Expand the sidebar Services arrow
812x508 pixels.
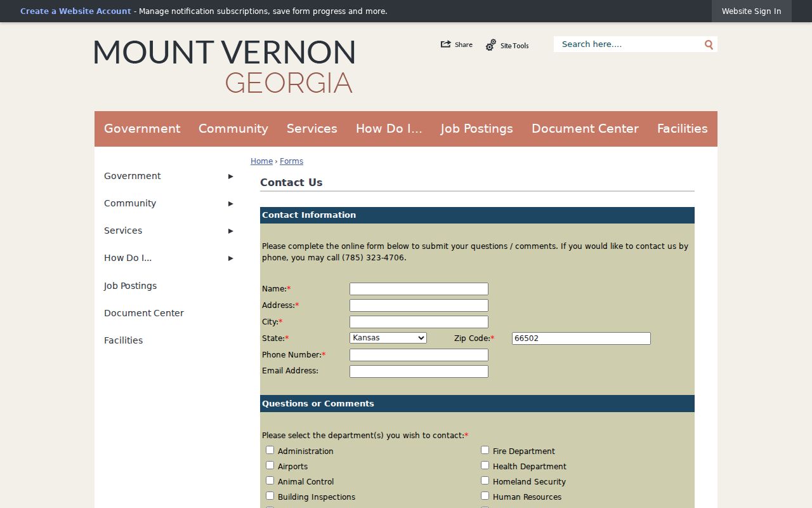pos(231,231)
